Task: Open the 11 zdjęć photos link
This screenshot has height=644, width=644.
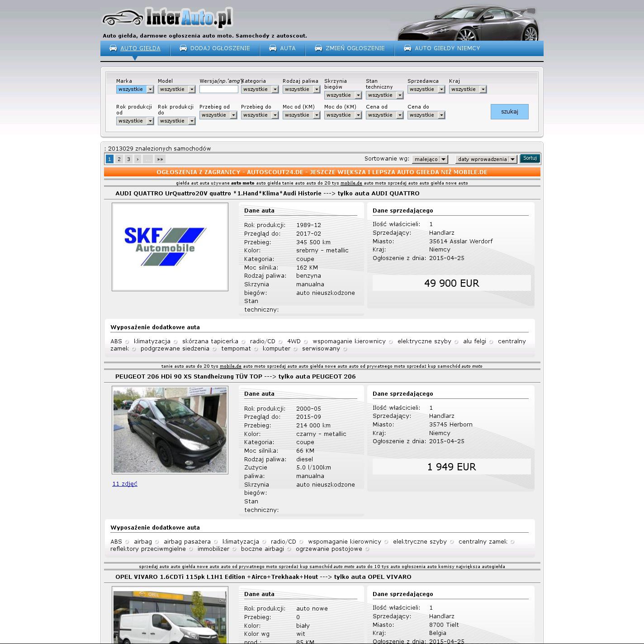Action: (x=125, y=484)
